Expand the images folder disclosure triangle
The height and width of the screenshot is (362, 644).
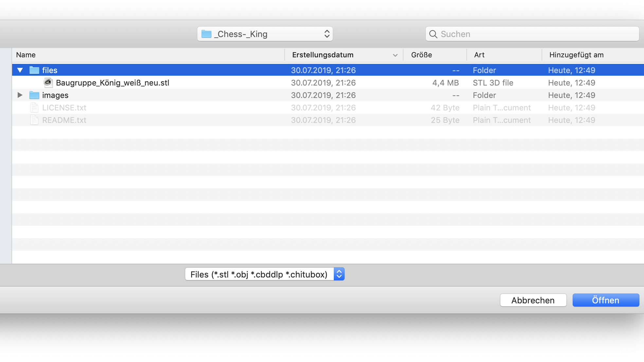(20, 95)
